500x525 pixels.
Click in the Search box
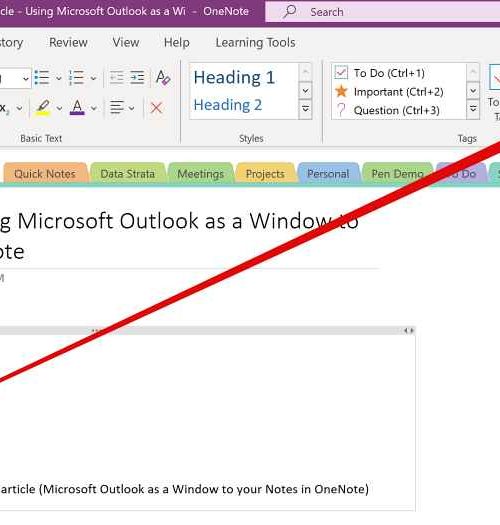382,12
